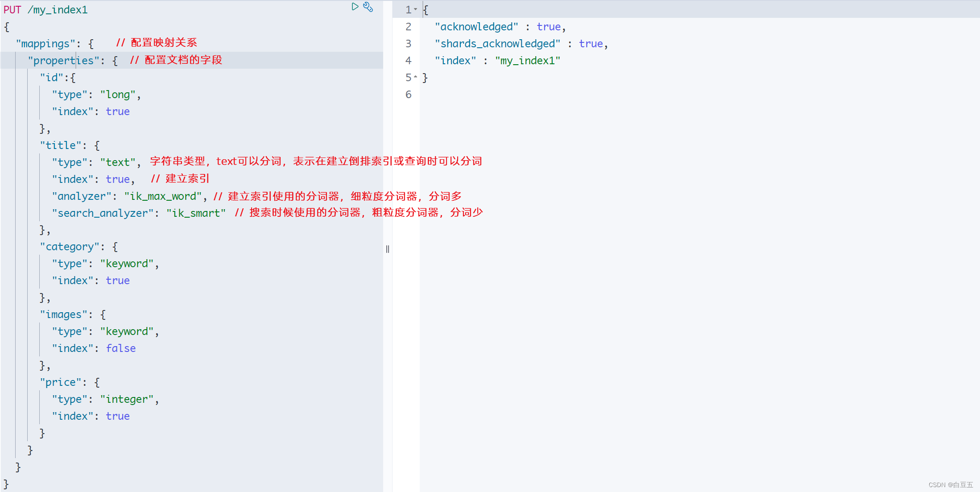Click the "integer" type value
The image size is (980, 492).
click(127, 399)
